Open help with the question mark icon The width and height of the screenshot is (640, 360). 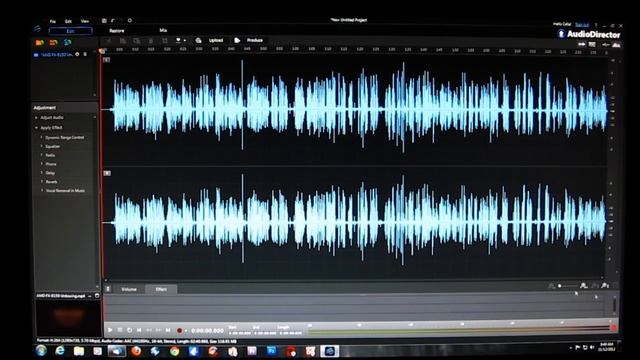coord(596,25)
